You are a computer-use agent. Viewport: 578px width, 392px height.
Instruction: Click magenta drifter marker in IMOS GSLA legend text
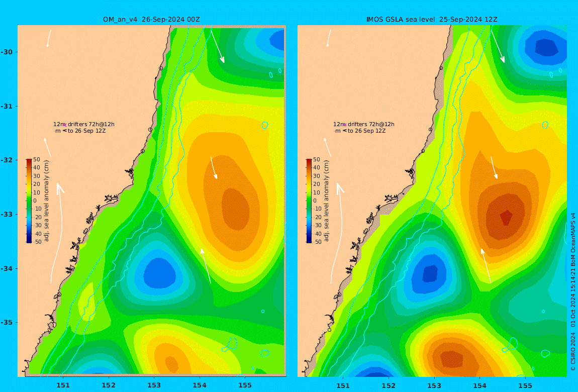(x=345, y=125)
